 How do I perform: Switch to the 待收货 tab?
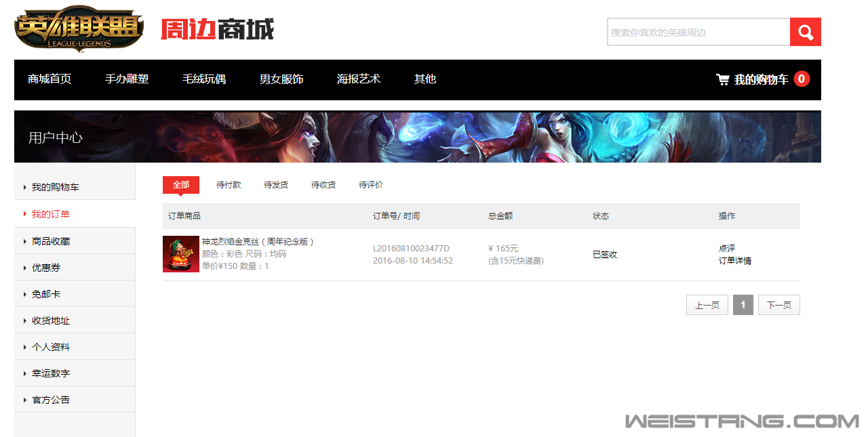[x=323, y=185]
